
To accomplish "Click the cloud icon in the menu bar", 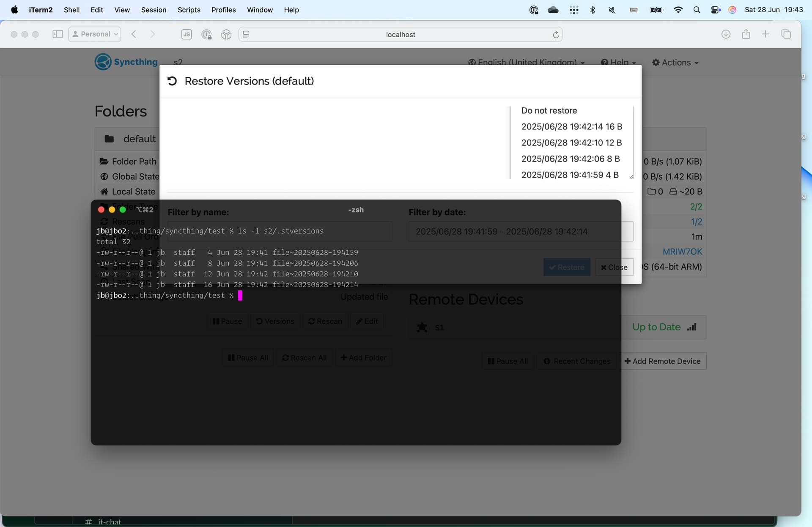I will click(x=553, y=10).
